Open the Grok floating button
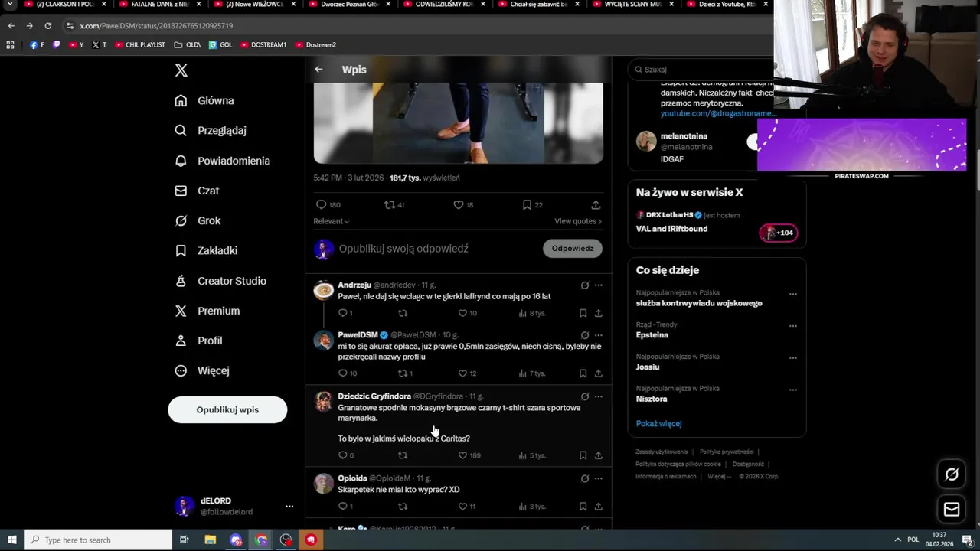 pyautogui.click(x=952, y=474)
